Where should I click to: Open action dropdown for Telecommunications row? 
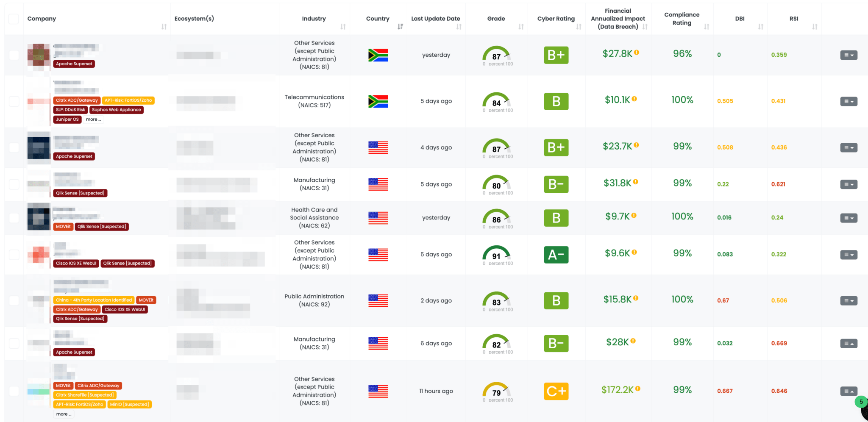[849, 101]
